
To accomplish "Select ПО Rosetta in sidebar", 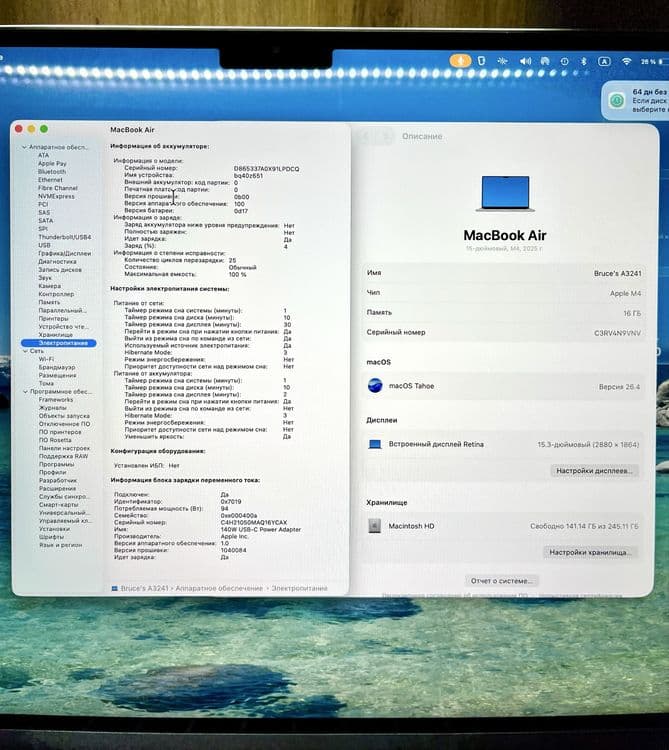I will [x=55, y=440].
